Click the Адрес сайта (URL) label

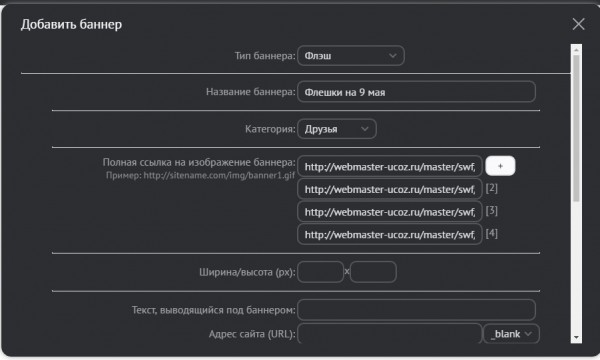pyautogui.click(x=252, y=334)
